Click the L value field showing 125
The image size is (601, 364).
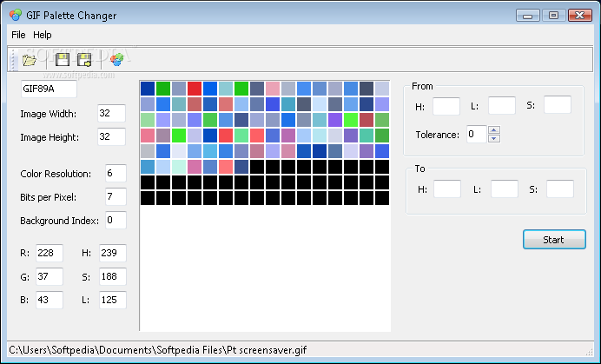pyautogui.click(x=113, y=300)
